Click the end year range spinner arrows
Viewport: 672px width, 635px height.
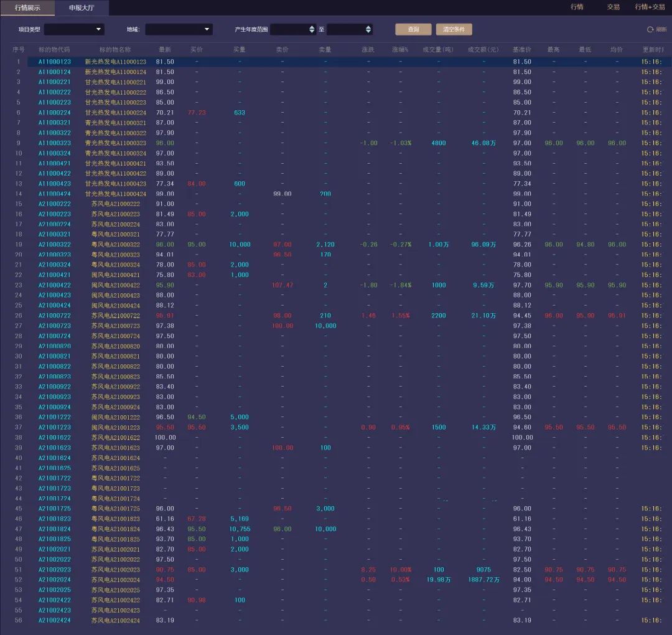point(368,29)
